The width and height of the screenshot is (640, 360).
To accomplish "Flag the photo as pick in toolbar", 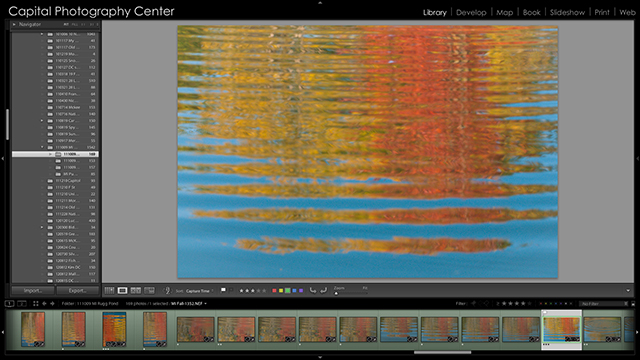I will pyautogui.click(x=223, y=290).
